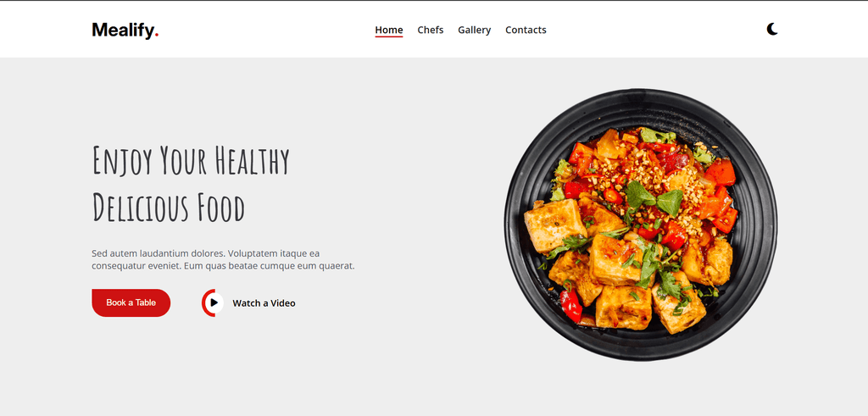Viewport: 868px width, 416px height.
Task: Select the Watch a Video text link
Action: [x=264, y=303]
